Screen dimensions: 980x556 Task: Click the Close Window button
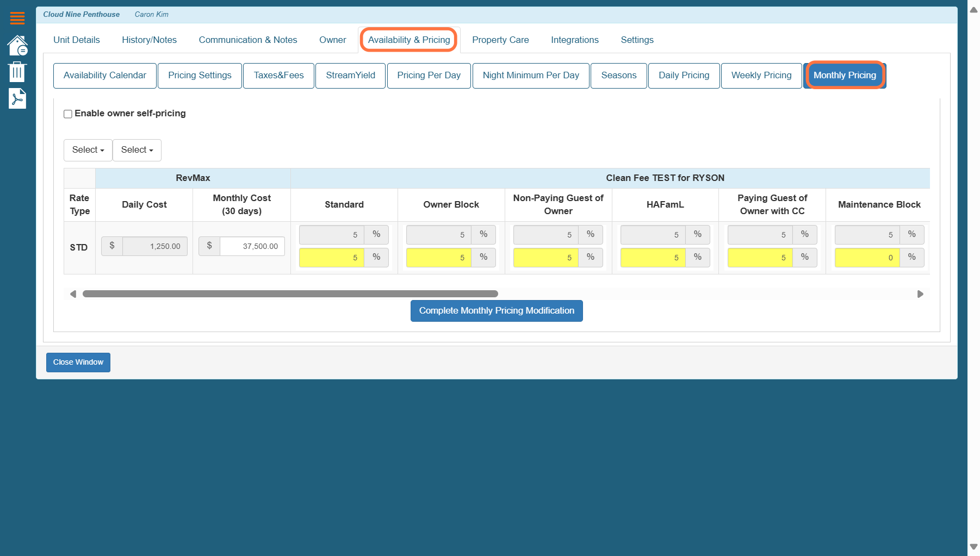(78, 363)
